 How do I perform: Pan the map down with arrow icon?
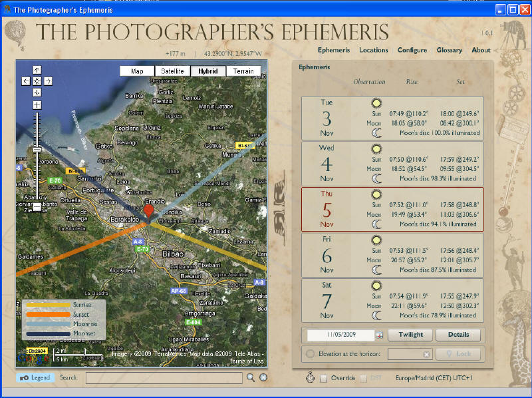pyautogui.click(x=37, y=93)
